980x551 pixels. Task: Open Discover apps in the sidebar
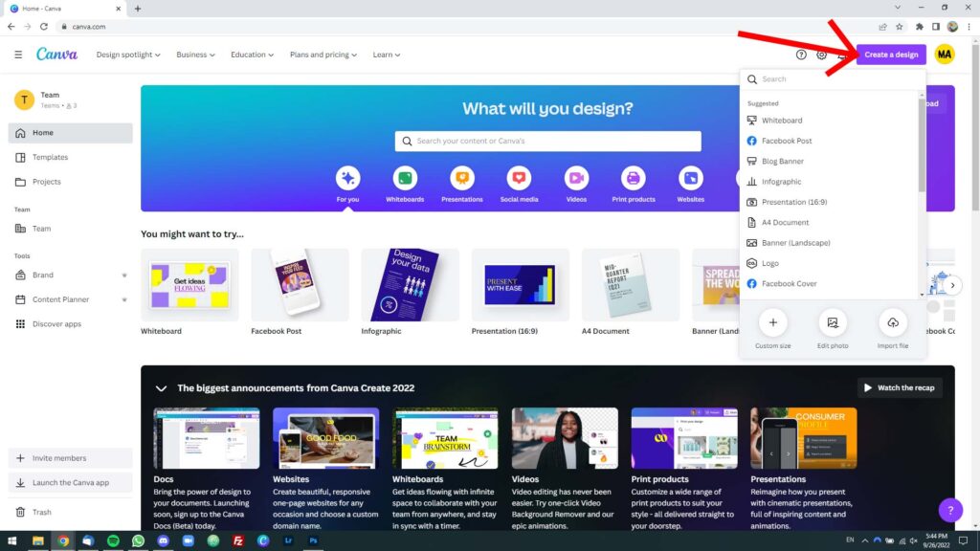[70, 323]
